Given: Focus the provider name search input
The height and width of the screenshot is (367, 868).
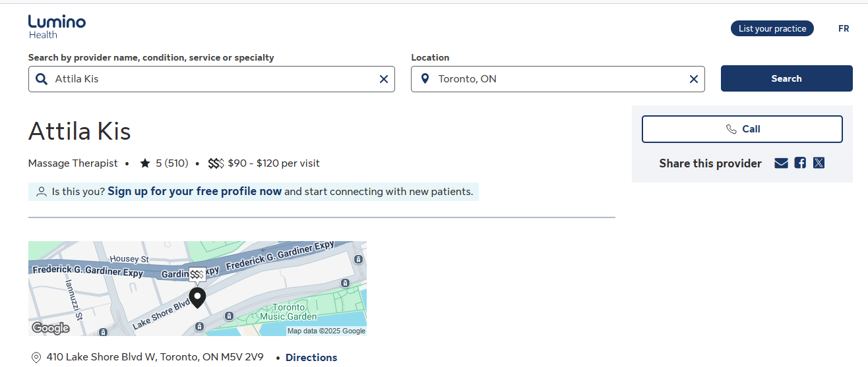Looking at the screenshot, I should click(211, 79).
